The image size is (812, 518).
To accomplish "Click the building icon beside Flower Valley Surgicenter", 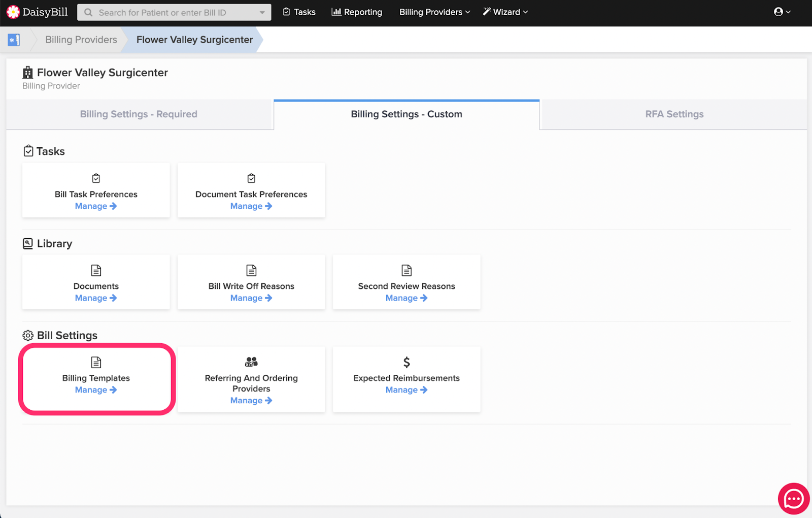I will 28,73.
